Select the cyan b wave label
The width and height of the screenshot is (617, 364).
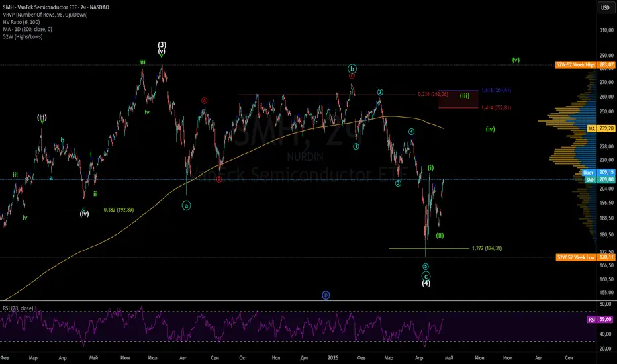coord(62,140)
